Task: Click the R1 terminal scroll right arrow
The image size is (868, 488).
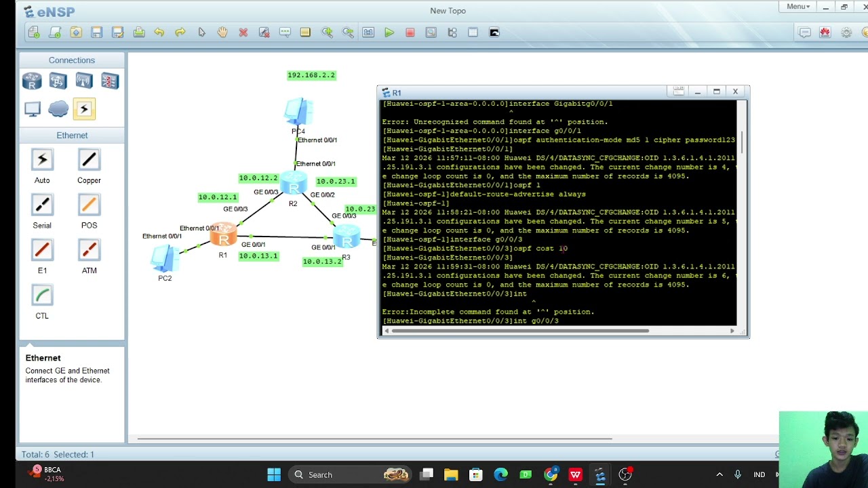Action: coord(732,331)
